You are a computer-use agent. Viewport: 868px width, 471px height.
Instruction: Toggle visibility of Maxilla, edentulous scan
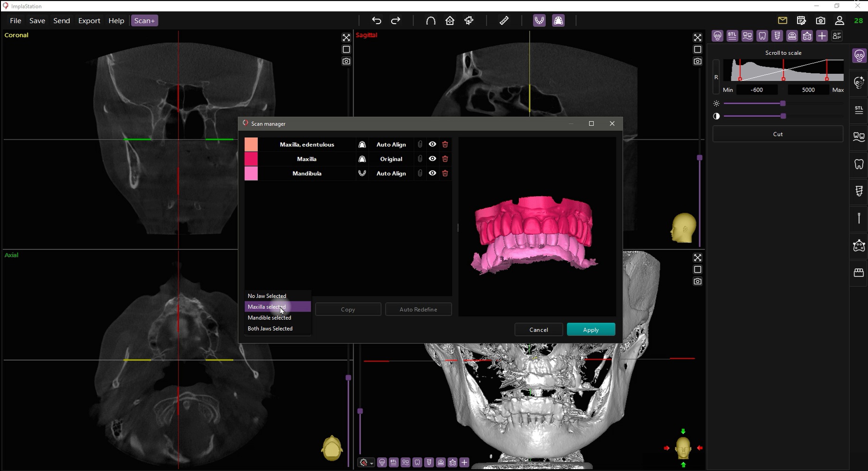click(x=432, y=144)
